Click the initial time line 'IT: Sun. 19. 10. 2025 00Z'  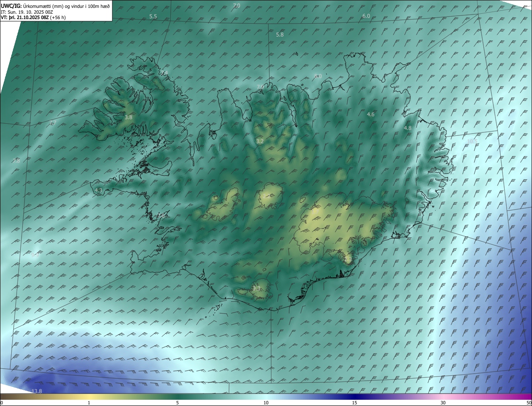point(27,12)
